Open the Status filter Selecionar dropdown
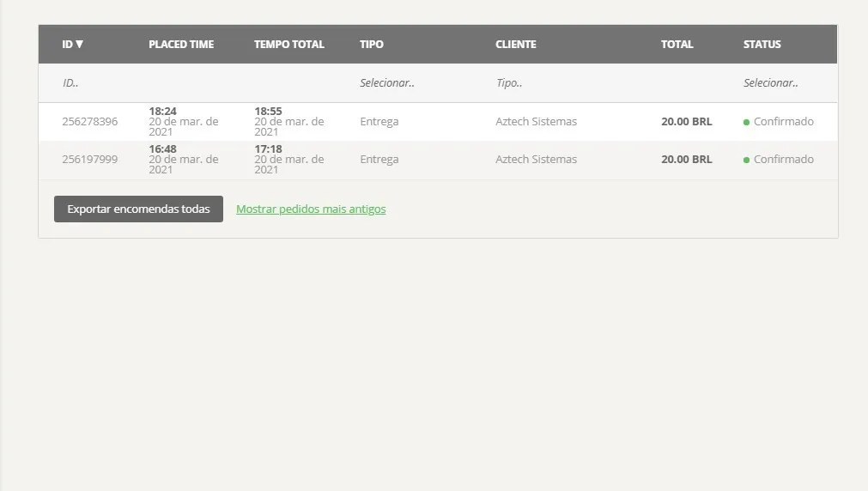 [x=770, y=83]
